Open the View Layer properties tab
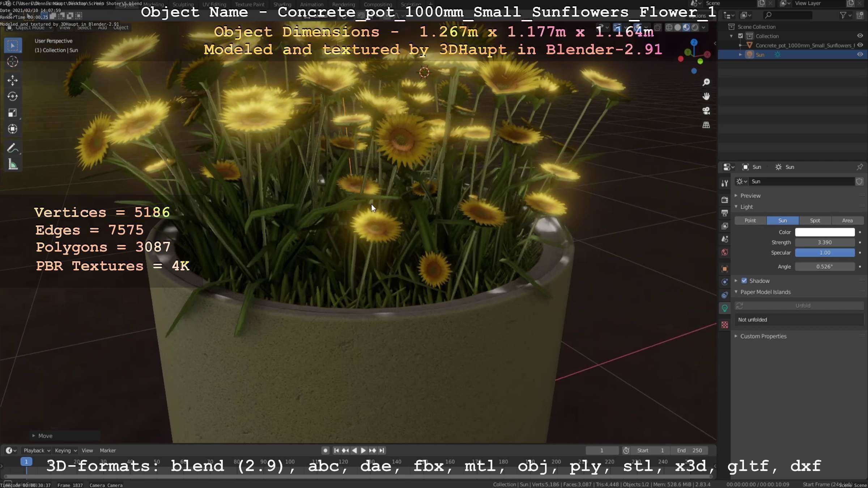 click(724, 226)
